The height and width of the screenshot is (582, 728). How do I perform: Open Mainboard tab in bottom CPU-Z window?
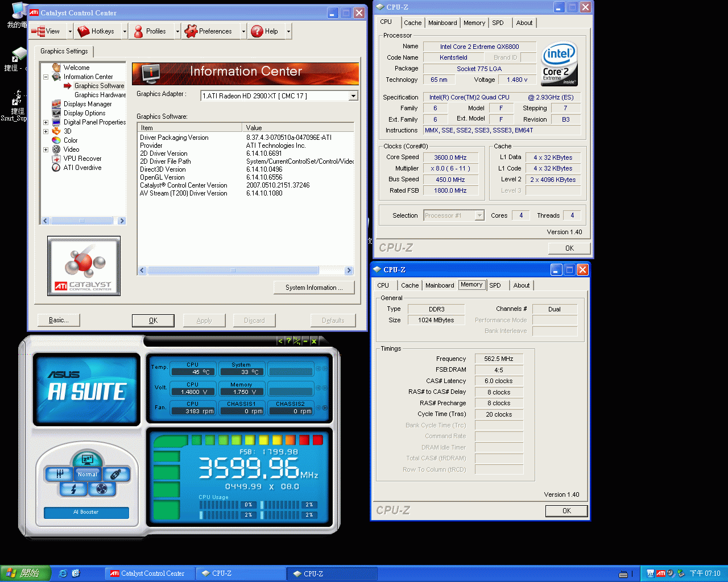440,286
